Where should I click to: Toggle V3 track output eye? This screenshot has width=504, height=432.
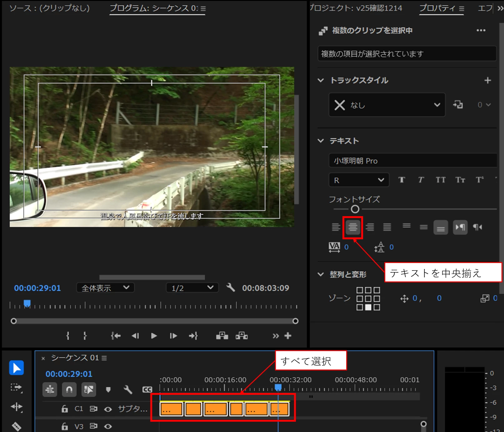tap(108, 426)
